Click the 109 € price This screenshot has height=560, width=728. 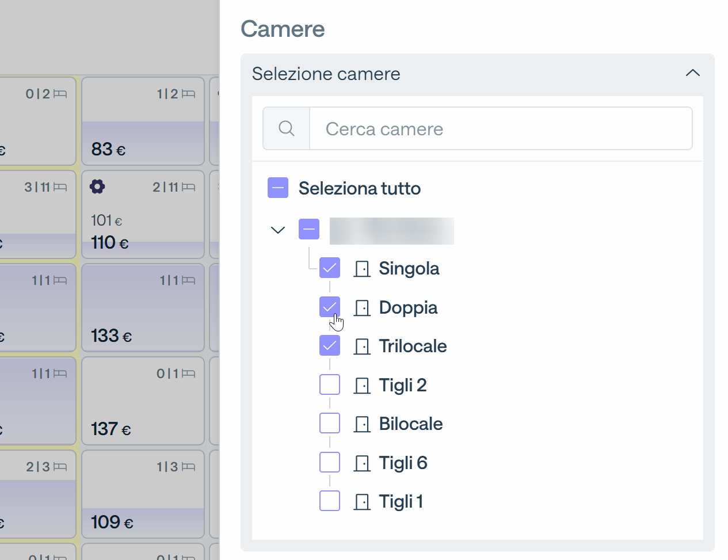click(112, 523)
